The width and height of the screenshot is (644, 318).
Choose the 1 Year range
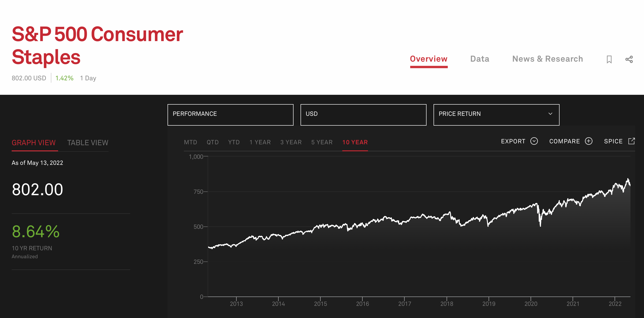[x=260, y=142]
